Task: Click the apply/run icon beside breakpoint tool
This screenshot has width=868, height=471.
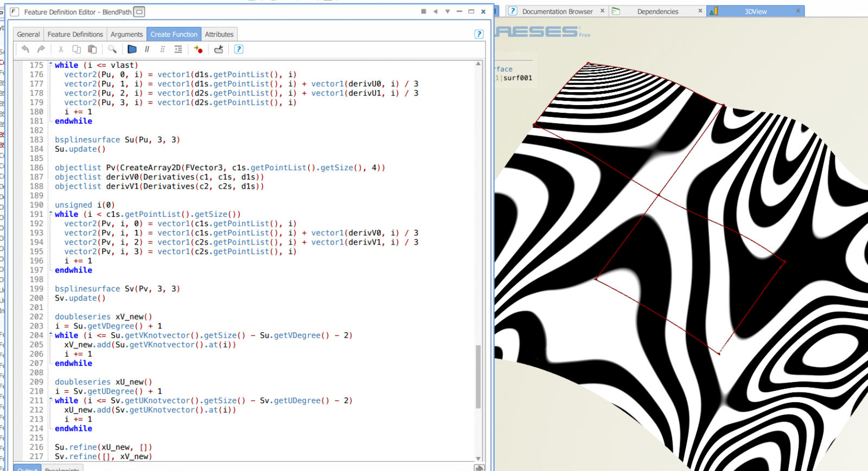Action: [x=219, y=49]
